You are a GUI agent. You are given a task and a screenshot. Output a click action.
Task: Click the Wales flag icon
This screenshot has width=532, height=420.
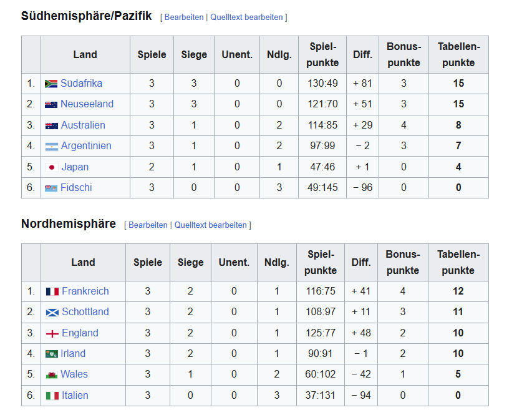pyautogui.click(x=52, y=375)
